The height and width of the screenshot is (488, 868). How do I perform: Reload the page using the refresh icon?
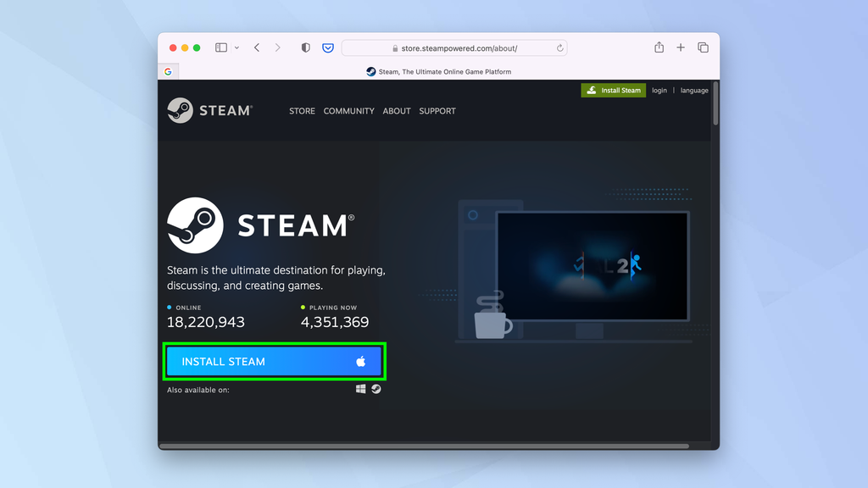pyautogui.click(x=559, y=48)
